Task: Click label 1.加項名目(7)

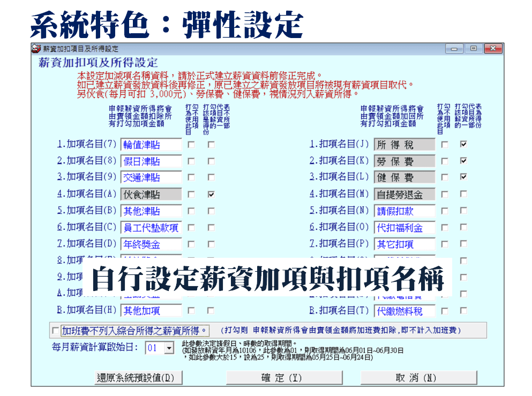Action: (x=86, y=144)
